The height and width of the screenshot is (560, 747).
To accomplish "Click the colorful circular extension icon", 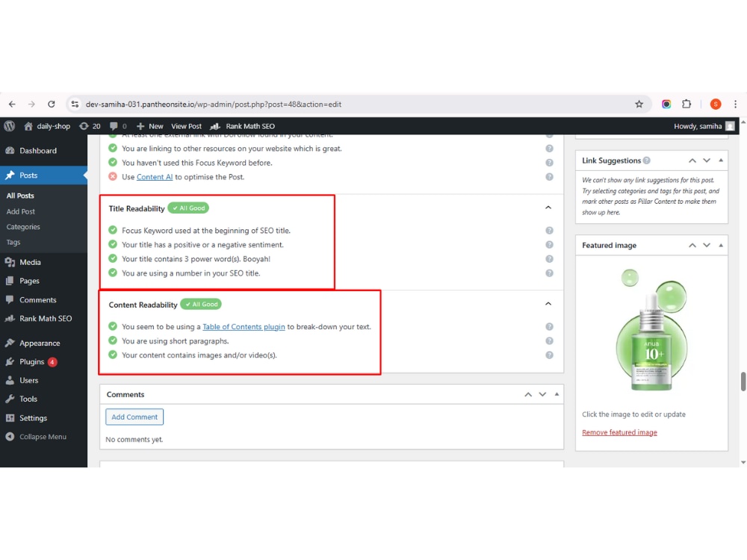I will coord(666,104).
